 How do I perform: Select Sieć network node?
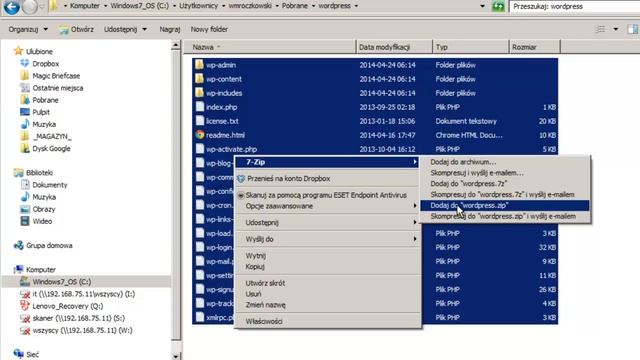[x=32, y=354]
